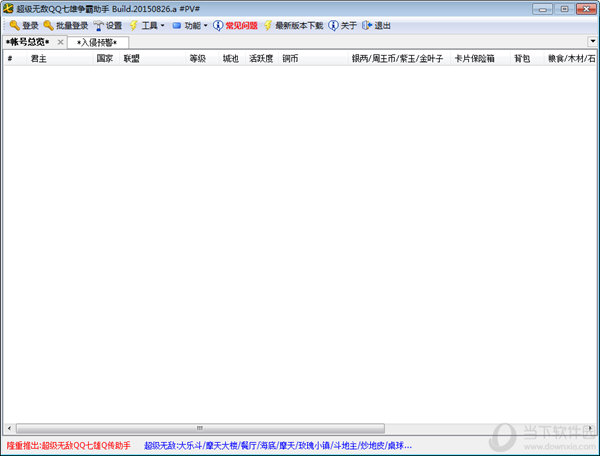
Task: Maximize the application window
Action: click(x=564, y=9)
